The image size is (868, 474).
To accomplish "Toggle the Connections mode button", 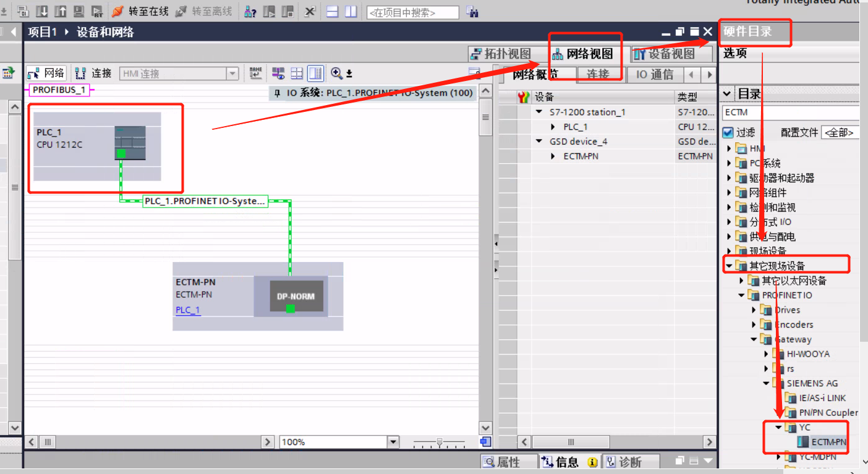I will coord(93,74).
